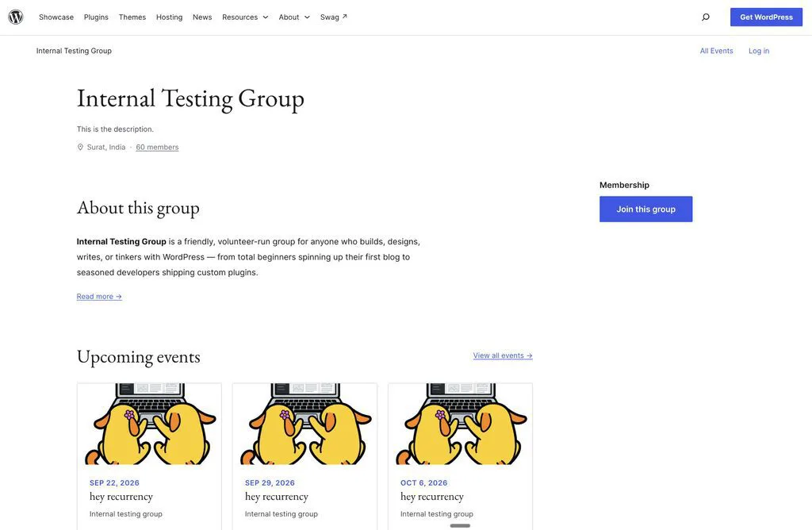This screenshot has height=530, width=812.
Task: Click the 'SEP 22, 2026' date text
Action: pos(114,483)
